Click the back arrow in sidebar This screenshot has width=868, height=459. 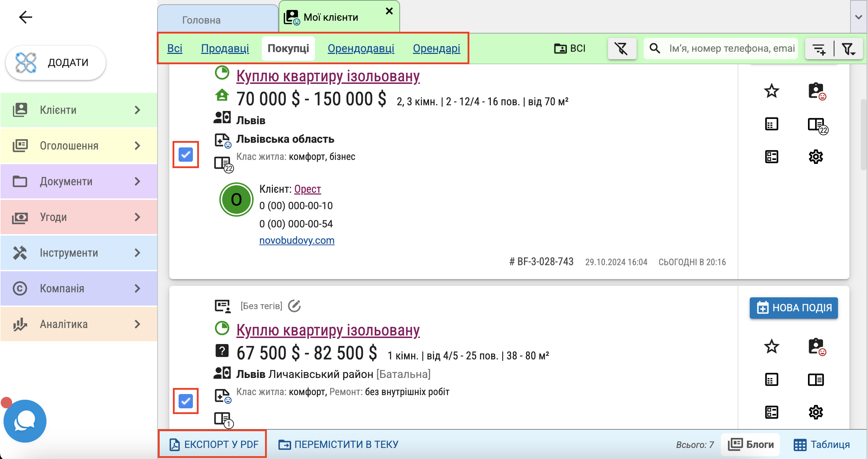pyautogui.click(x=25, y=17)
